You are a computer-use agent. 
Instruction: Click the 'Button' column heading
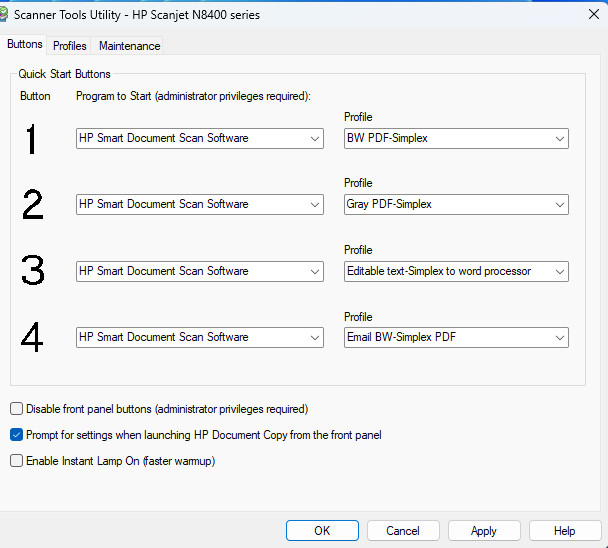point(35,96)
